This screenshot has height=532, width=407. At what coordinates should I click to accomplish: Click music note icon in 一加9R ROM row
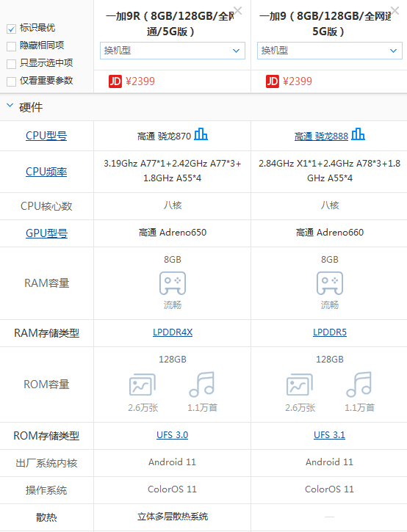pos(202,385)
